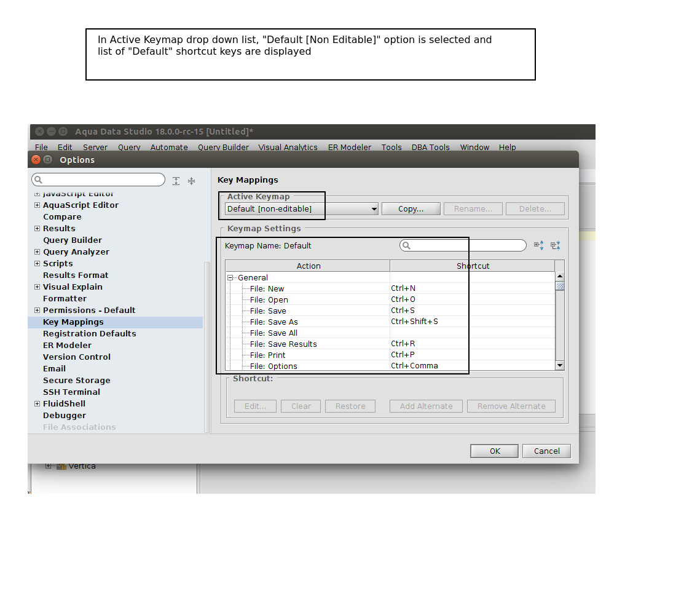
Task: Expand the FluidShell tree node
Action: [37, 403]
